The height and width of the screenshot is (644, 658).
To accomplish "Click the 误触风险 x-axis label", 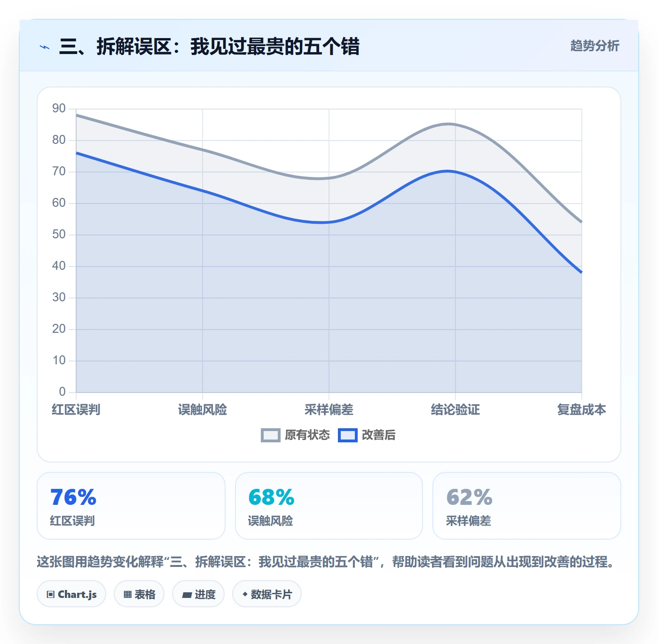I will click(x=203, y=409).
